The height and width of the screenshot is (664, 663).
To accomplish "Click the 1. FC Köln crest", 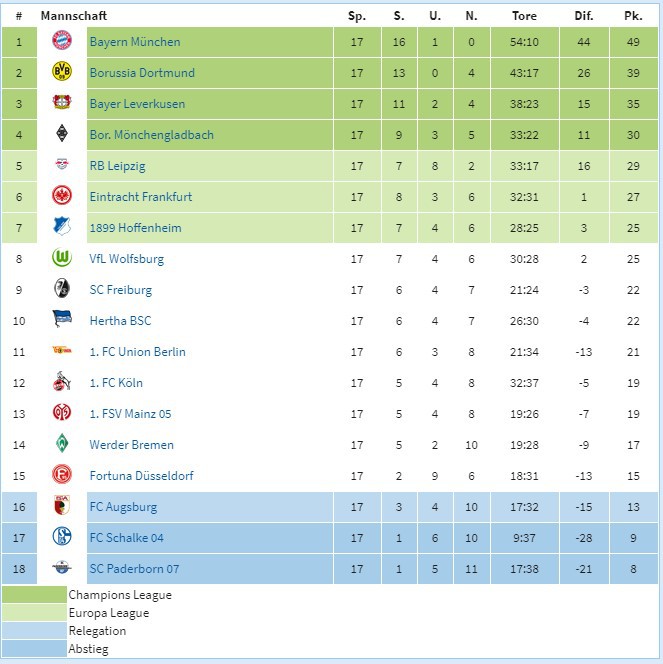I will (62, 383).
